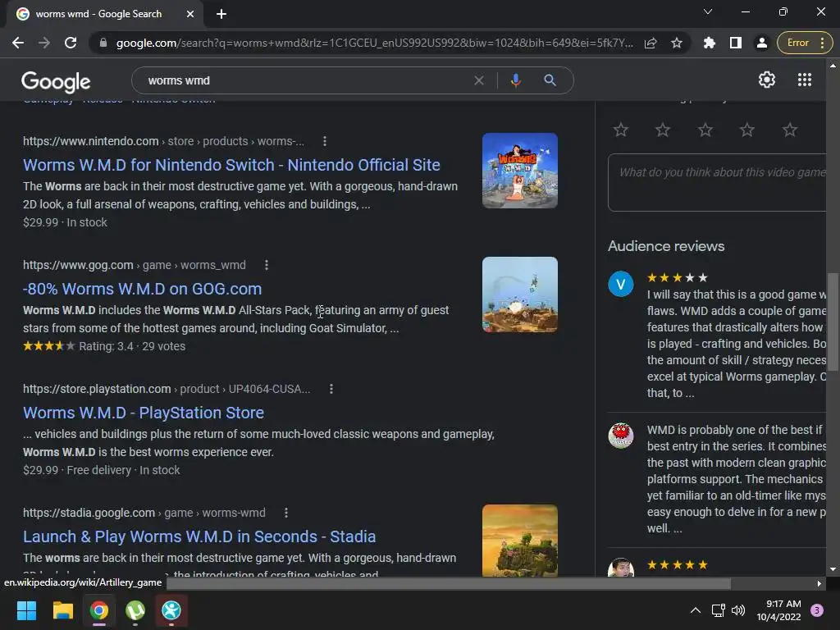Click the GOG result thumbnail image
840x630 pixels.
point(519,294)
